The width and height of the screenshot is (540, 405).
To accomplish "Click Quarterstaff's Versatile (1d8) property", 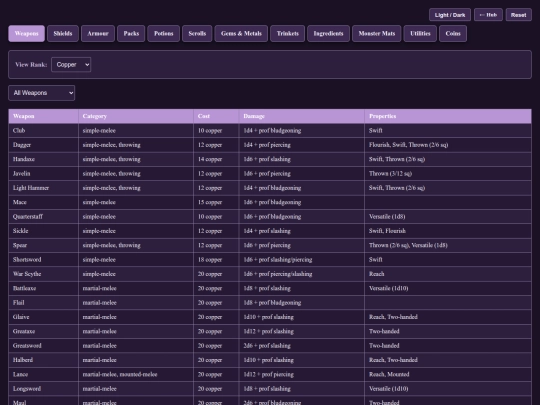I will 387,217.
